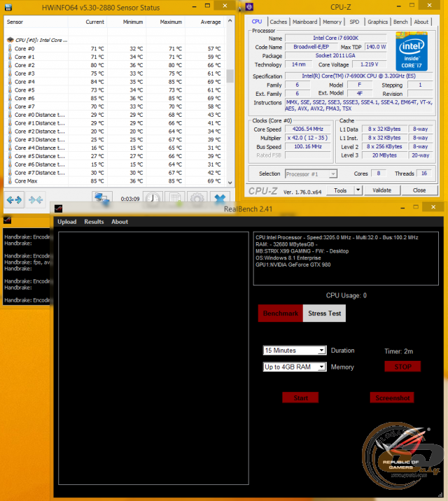The image size is (448, 501).
Task: Select the Core #2 sensor row
Action: pos(114,65)
